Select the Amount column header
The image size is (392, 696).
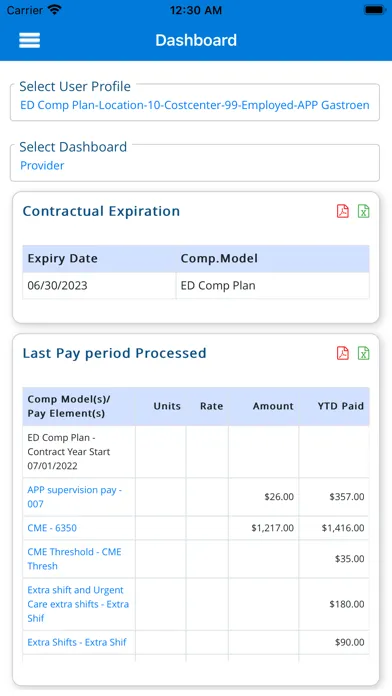tap(273, 406)
